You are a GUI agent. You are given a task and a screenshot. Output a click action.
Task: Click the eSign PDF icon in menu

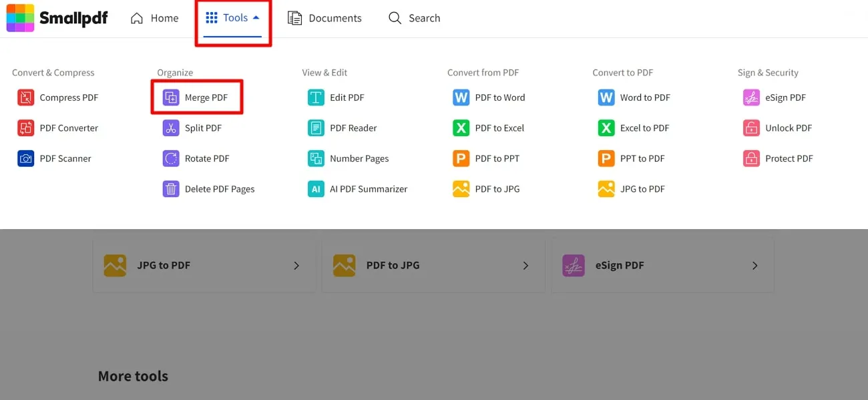[751, 97]
